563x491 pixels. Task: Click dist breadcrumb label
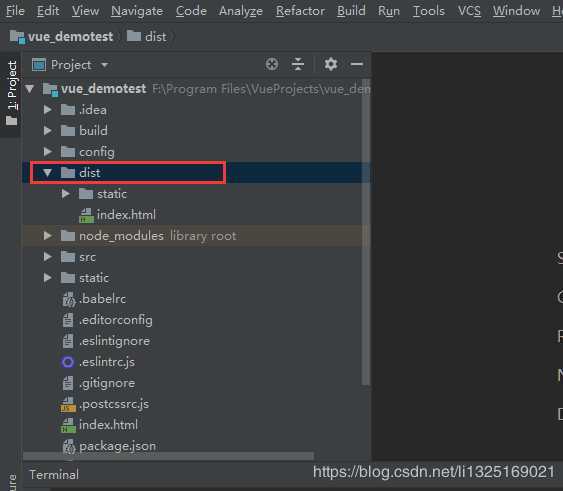155,37
